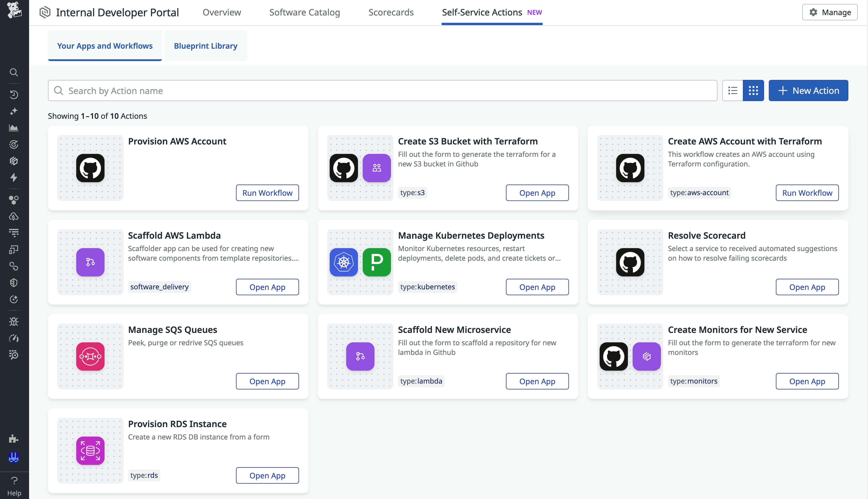Click the hexagon Infrastructure icon in the sidebar

pyautogui.click(x=14, y=161)
